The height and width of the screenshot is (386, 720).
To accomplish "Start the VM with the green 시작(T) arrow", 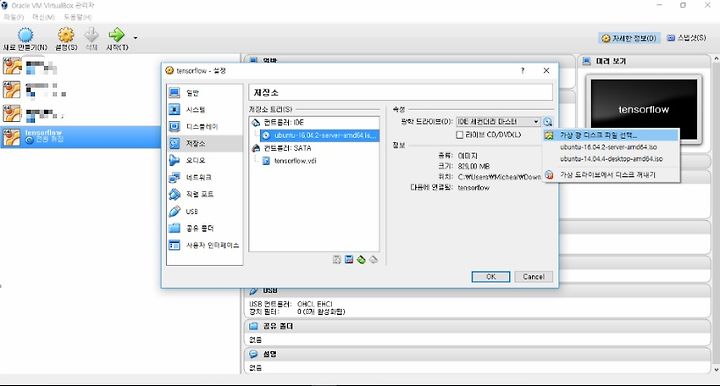I will tap(117, 35).
